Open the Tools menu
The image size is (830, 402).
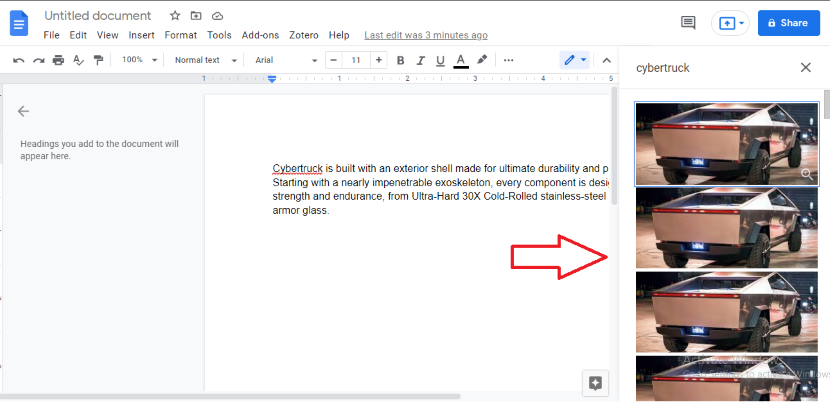(219, 35)
